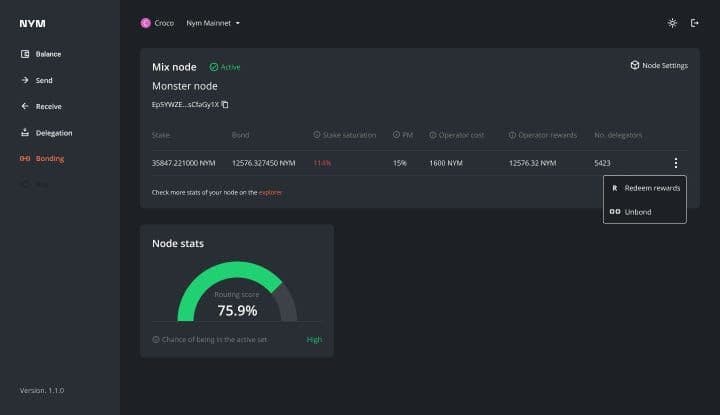Copy the node identity key with clipboard icon
This screenshot has height=415, width=720.
coord(225,105)
